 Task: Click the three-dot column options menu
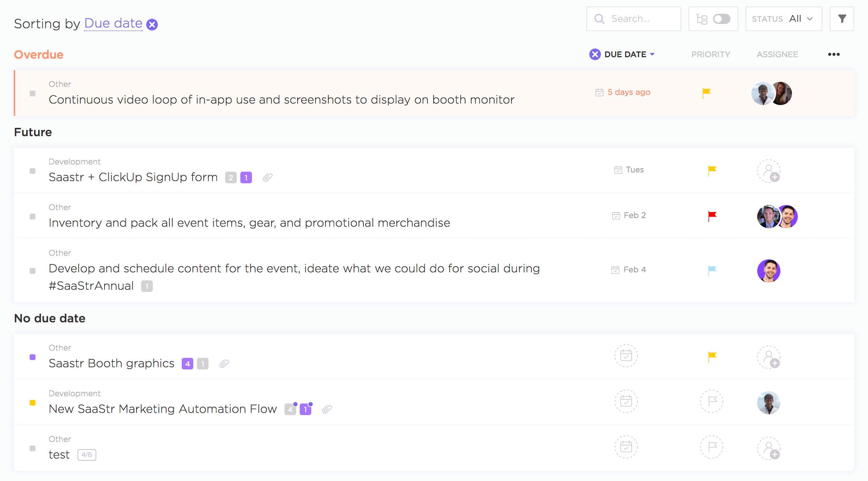click(x=834, y=54)
